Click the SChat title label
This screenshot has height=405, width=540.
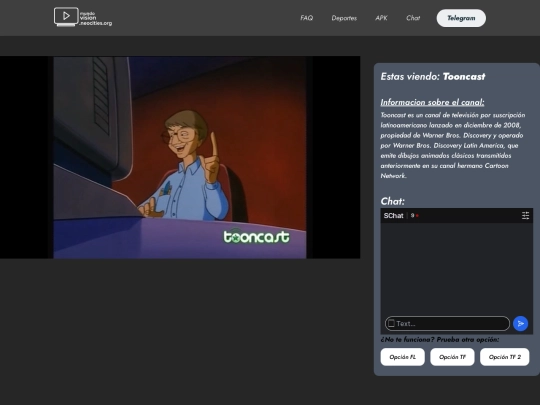[x=393, y=216]
